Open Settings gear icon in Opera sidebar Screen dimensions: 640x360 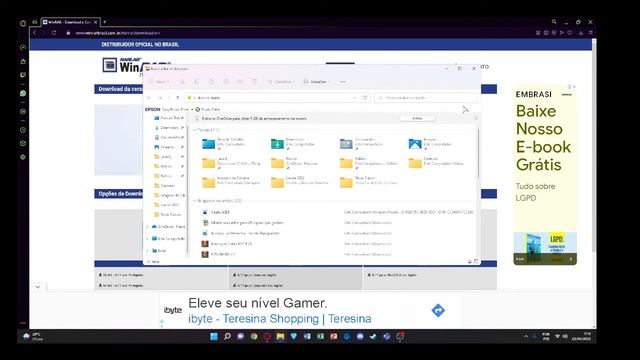click(23, 157)
